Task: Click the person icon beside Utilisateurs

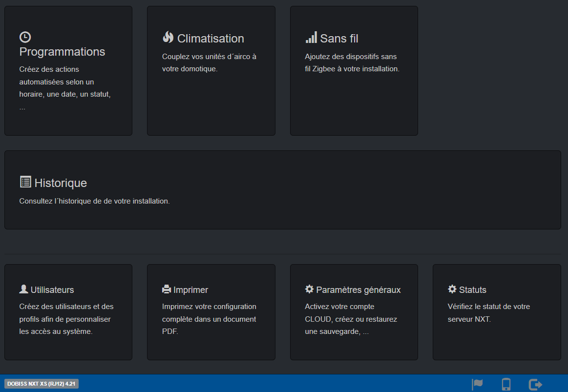Action: (x=23, y=289)
